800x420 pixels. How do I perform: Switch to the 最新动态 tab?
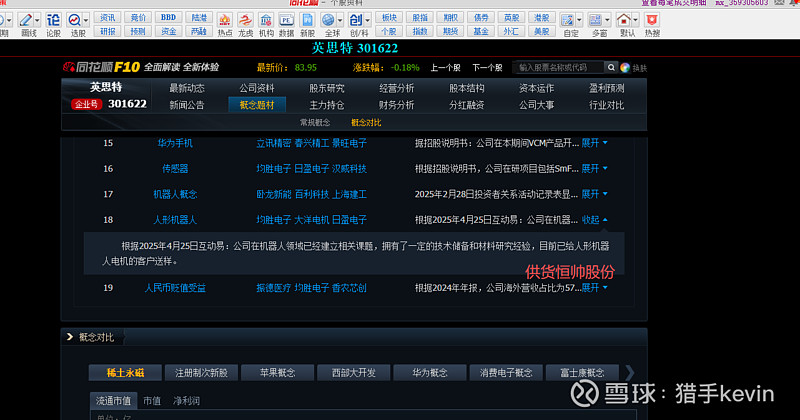[187, 88]
